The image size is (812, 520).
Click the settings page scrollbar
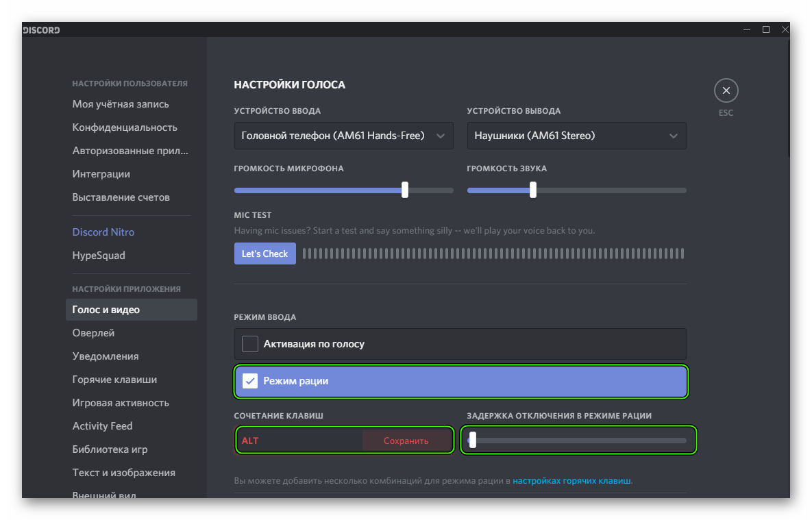tap(788, 97)
